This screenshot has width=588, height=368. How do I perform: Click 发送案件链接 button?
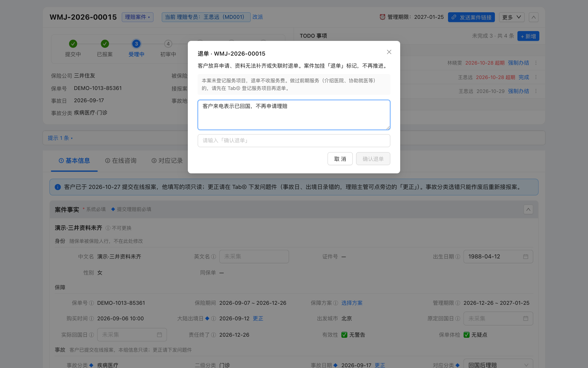click(471, 17)
